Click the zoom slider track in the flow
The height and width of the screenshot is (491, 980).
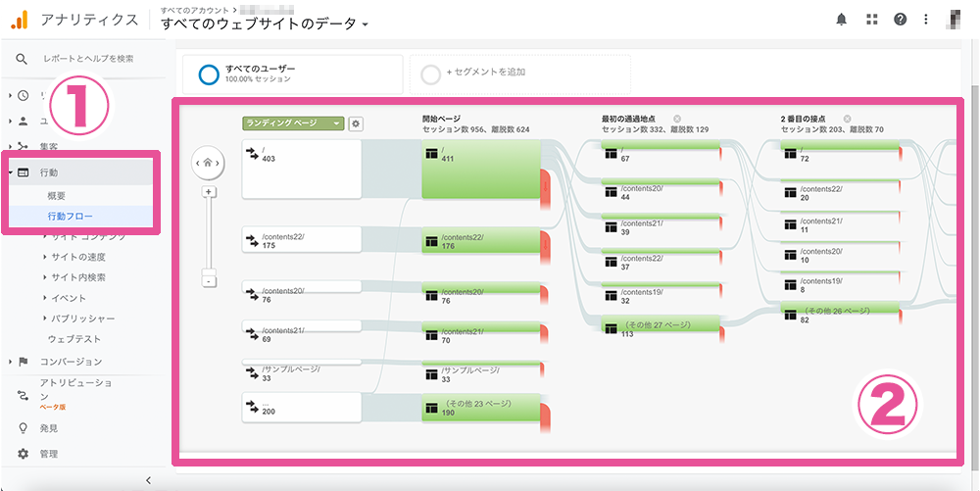click(211, 234)
